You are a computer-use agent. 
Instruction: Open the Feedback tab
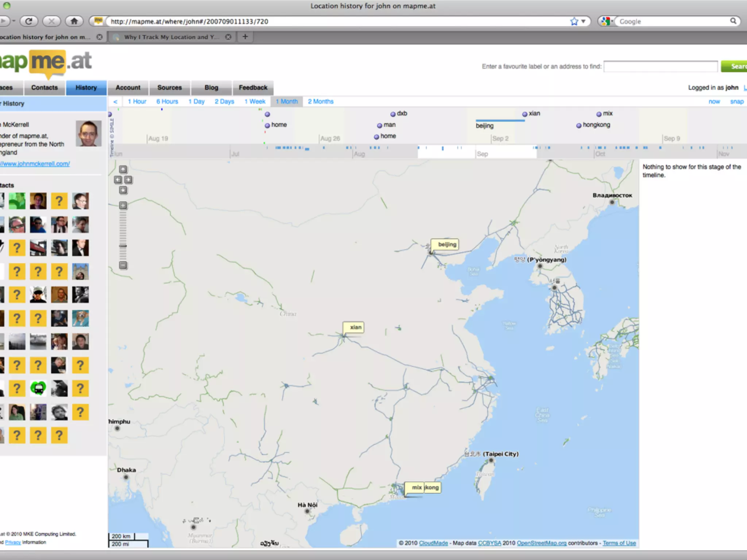tap(253, 87)
